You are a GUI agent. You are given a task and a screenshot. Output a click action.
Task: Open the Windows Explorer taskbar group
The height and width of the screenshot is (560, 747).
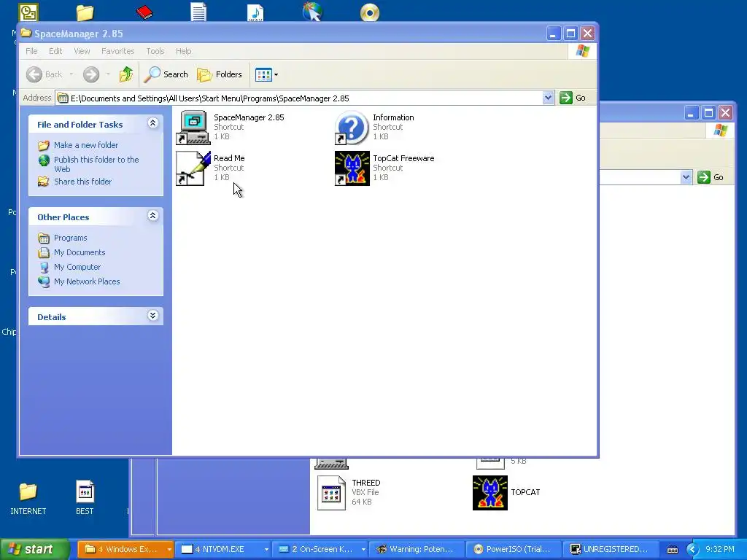point(125,549)
